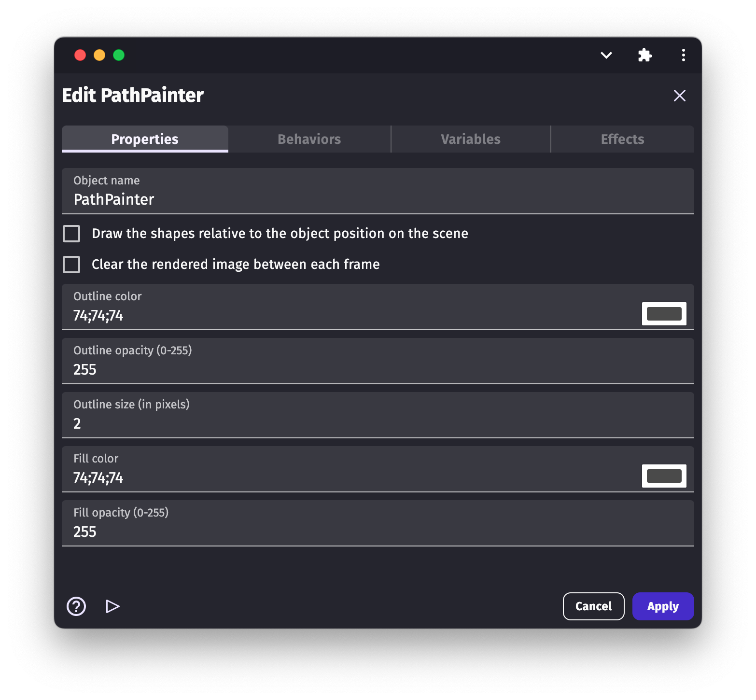Open the Variables tab
The width and height of the screenshot is (756, 700).
tap(470, 139)
